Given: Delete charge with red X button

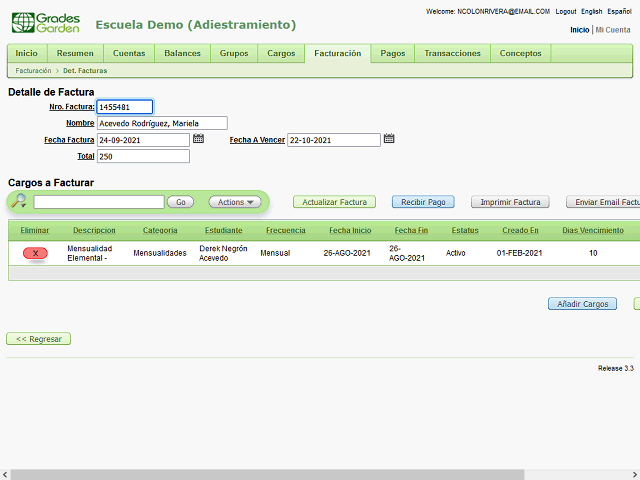Looking at the screenshot, I should click(35, 254).
